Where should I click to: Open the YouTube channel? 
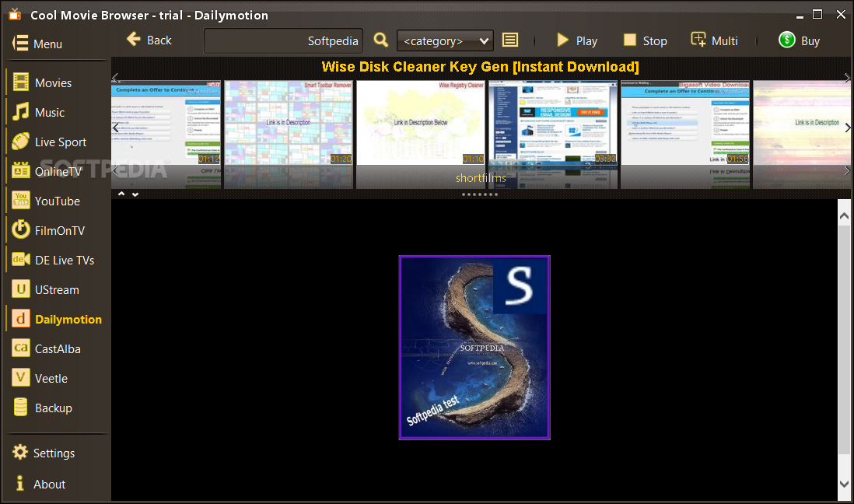(47, 201)
